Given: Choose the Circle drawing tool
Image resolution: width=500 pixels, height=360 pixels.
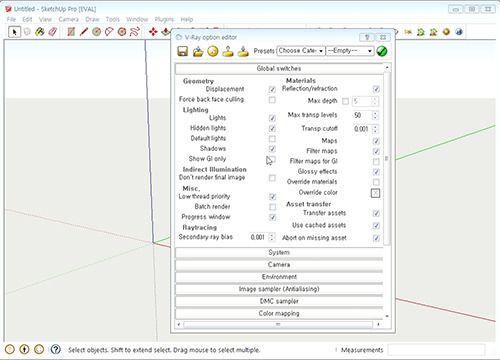Looking at the screenshot, I should tap(96, 32).
